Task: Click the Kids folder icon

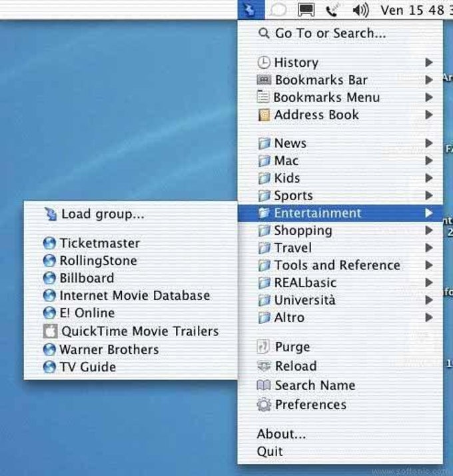Action: pyautogui.click(x=264, y=178)
